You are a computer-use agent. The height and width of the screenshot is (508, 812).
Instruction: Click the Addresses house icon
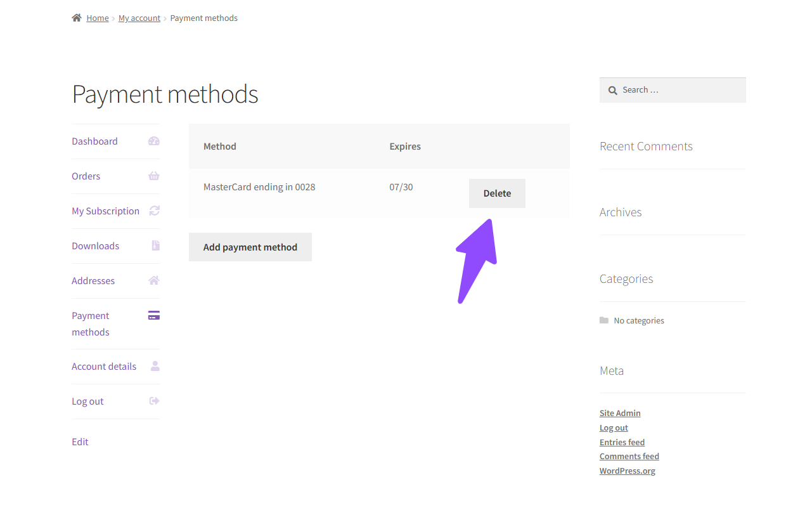[x=153, y=280]
